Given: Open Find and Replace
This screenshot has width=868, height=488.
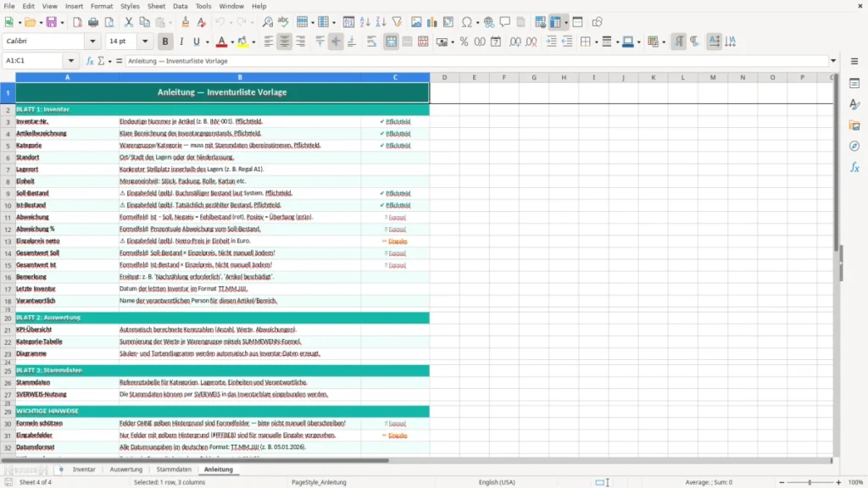Looking at the screenshot, I should click(x=267, y=22).
